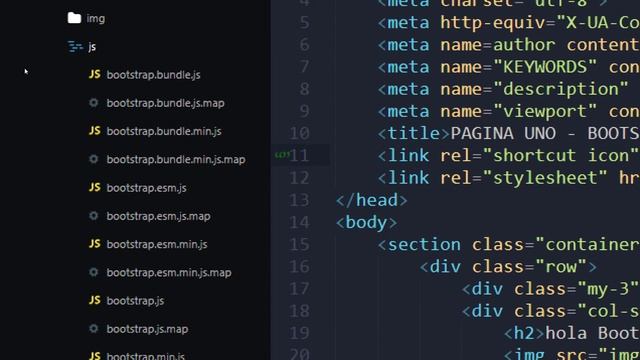Open the img folder icon
This screenshot has height=360, width=640.
(74, 18)
